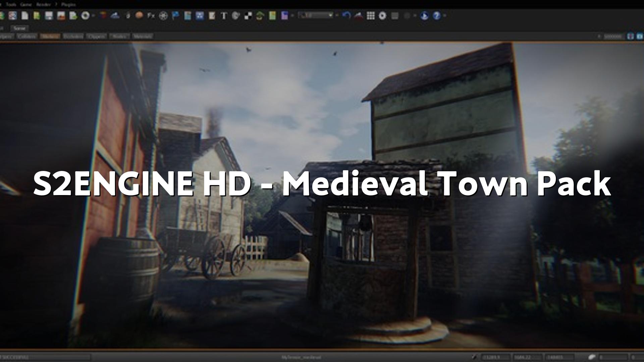The height and width of the screenshot is (362, 644).
Task: Click the floppy disk save icon
Action: point(49,15)
